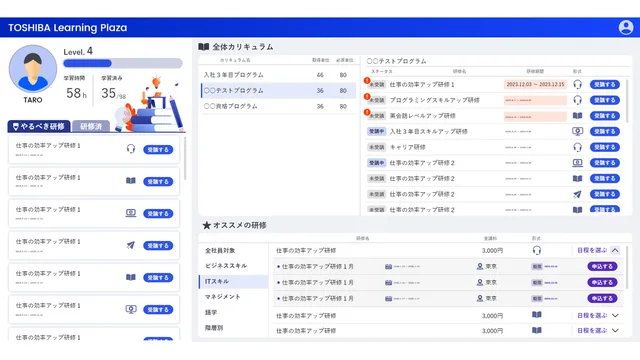
Task: Select ○○テストプログラム curriculum row
Action: (x=277, y=91)
